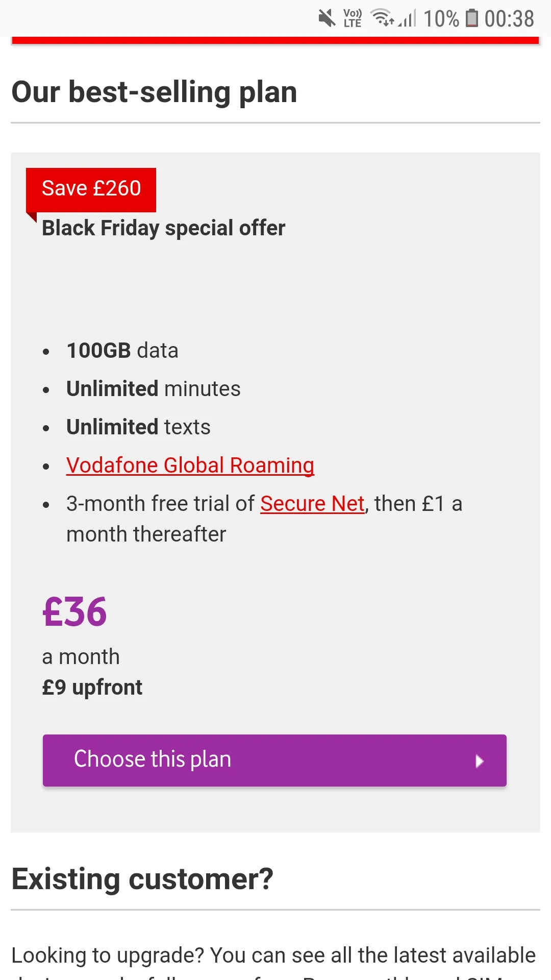Tap the battery icon in status bar
Screen dimensions: 551x980
[x=472, y=18]
